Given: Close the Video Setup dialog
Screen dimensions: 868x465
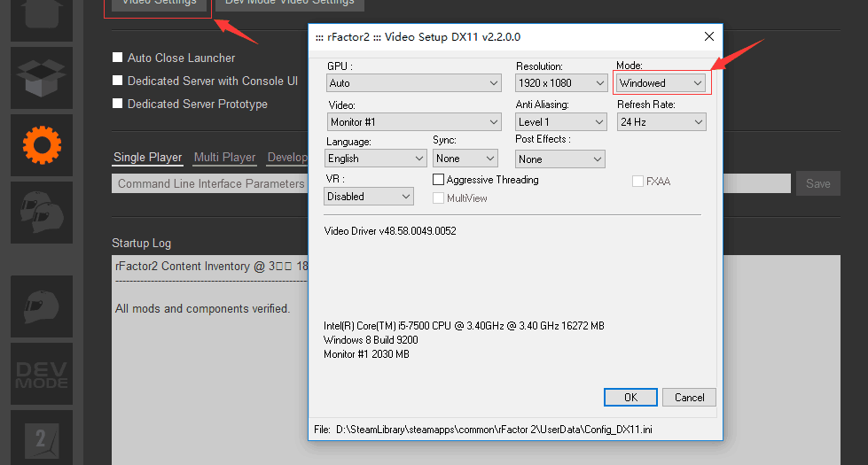Looking at the screenshot, I should point(708,36).
